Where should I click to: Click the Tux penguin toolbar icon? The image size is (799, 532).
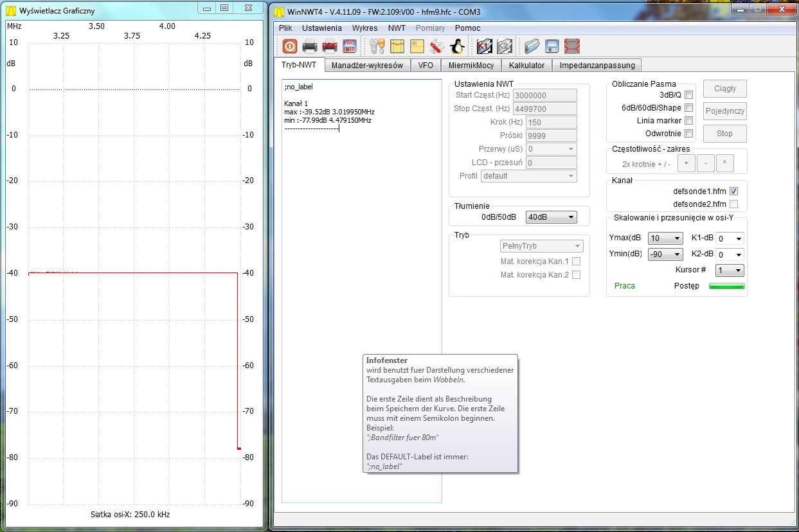click(457, 46)
